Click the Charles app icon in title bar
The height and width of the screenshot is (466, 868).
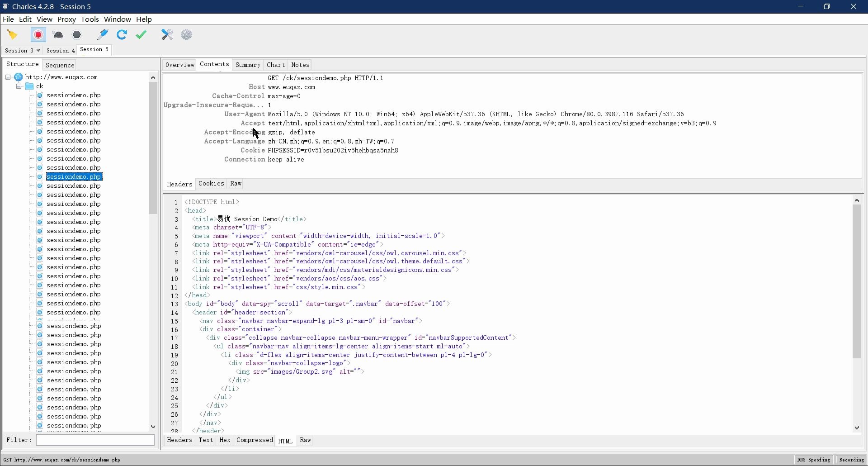(x=5, y=6)
